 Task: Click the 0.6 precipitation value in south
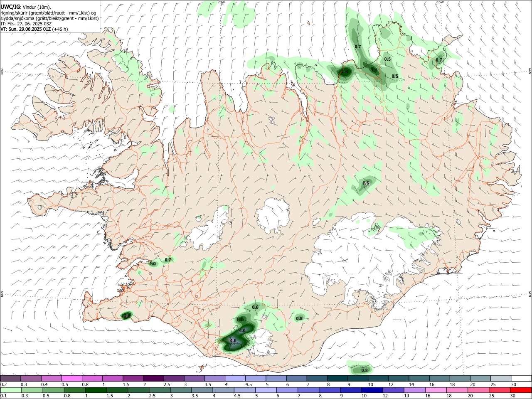coord(256,307)
